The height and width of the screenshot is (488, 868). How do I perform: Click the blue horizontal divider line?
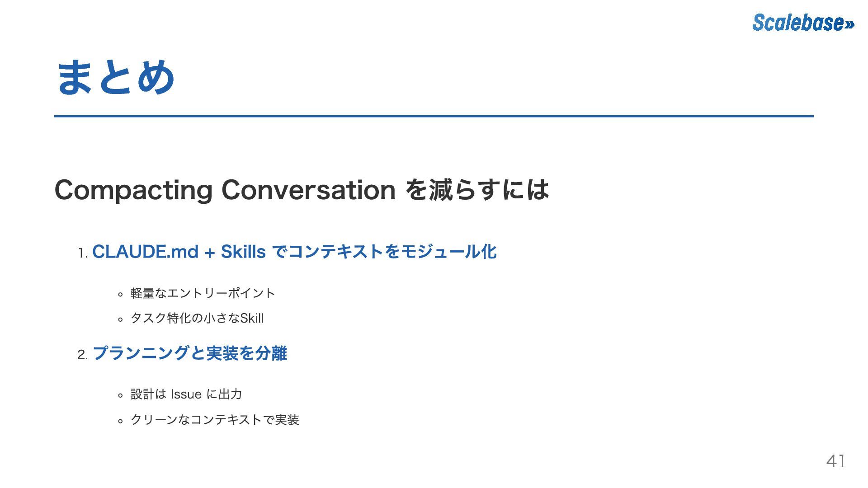tap(434, 116)
